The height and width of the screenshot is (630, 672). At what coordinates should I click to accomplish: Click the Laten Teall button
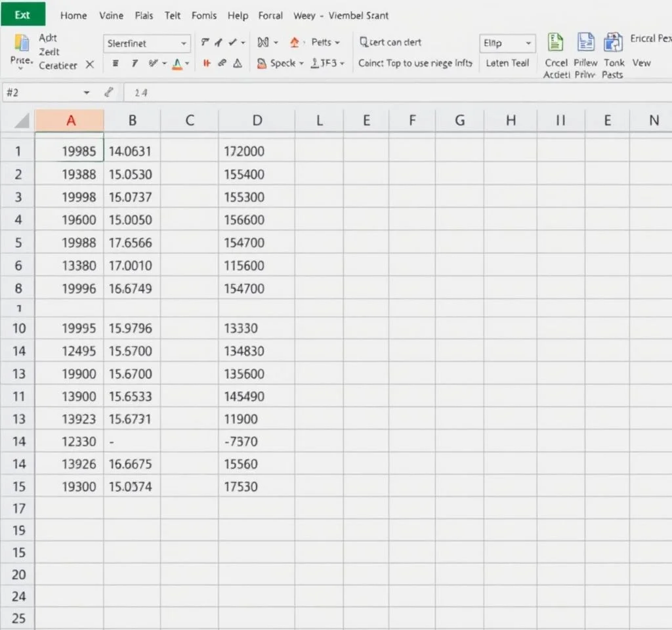coord(507,63)
